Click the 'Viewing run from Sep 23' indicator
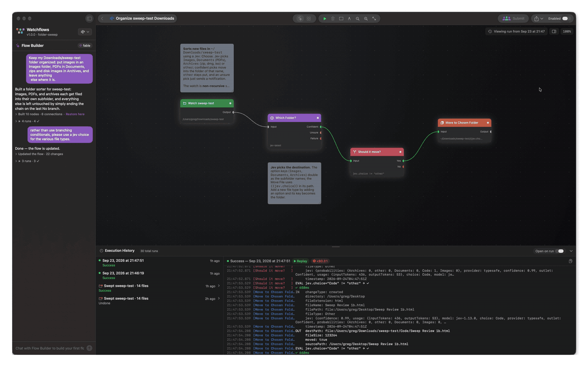This screenshot has width=588, height=367. point(516,31)
